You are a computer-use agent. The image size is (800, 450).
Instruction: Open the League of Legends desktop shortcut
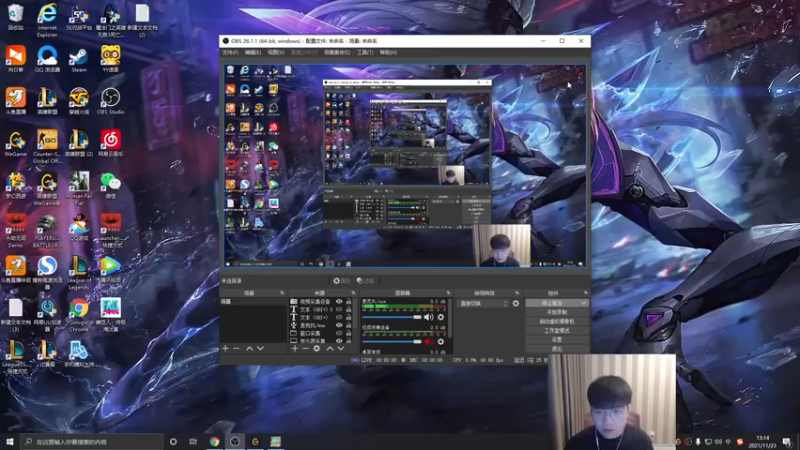click(79, 273)
